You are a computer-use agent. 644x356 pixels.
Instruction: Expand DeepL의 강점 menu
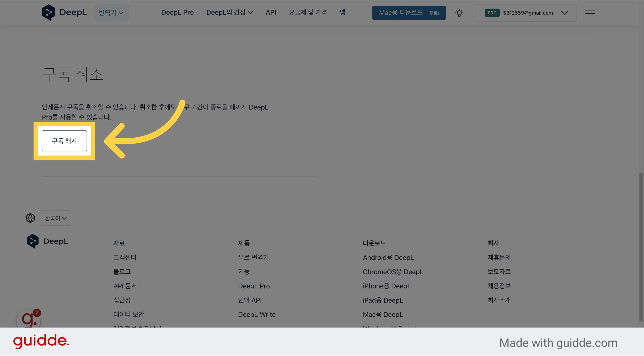pyautogui.click(x=230, y=13)
